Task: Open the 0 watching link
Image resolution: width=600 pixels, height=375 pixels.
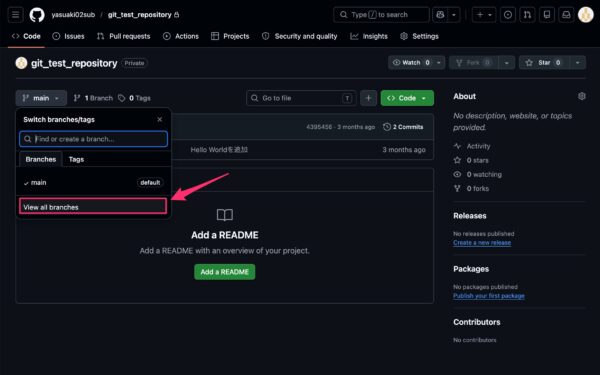Action: (x=478, y=174)
